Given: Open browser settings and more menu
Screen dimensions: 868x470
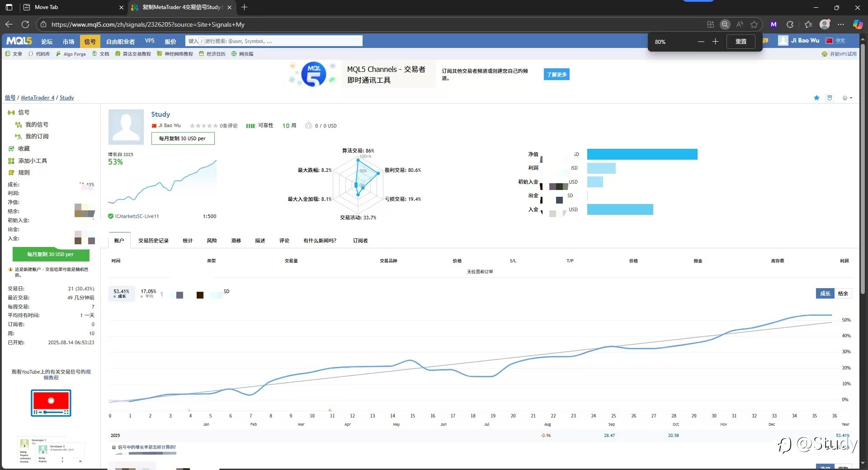Looking at the screenshot, I should click(x=841, y=24).
